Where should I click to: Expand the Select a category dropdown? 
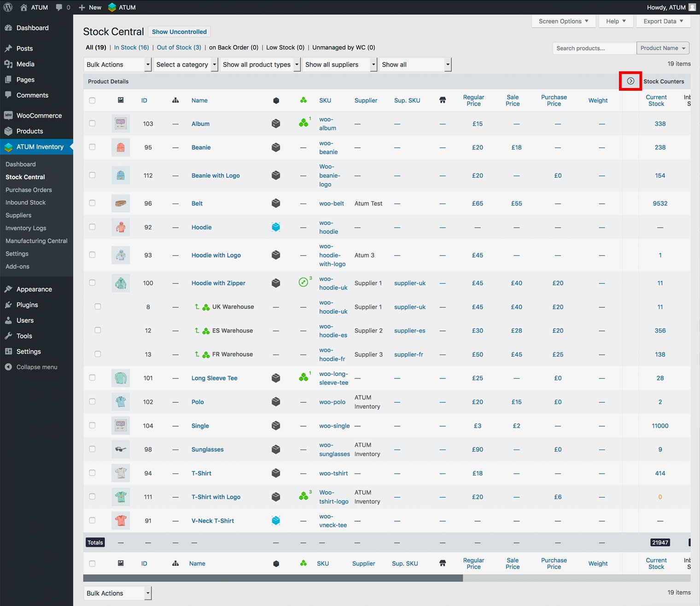[x=186, y=65]
